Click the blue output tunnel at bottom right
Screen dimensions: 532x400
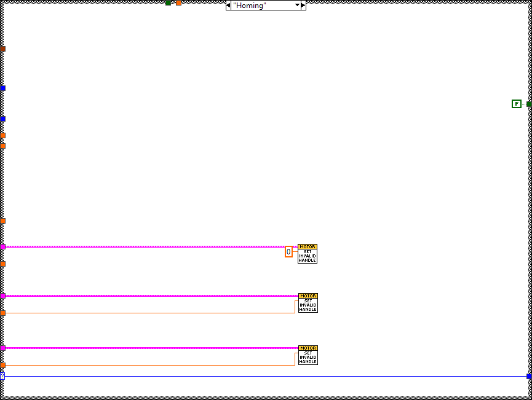(x=529, y=376)
